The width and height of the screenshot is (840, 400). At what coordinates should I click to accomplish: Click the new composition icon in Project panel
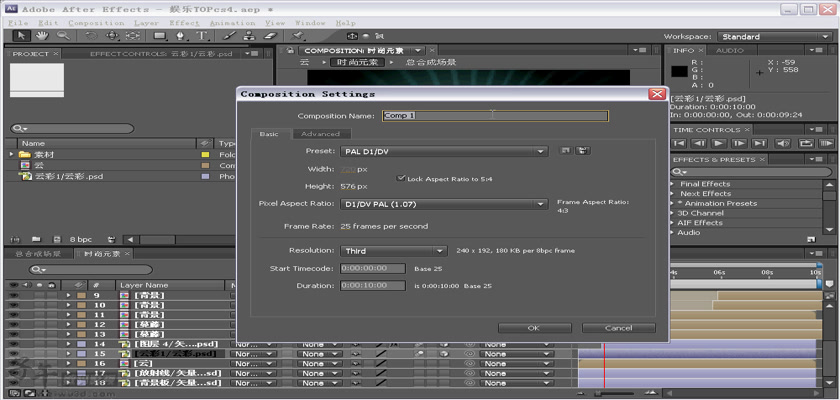(57, 239)
